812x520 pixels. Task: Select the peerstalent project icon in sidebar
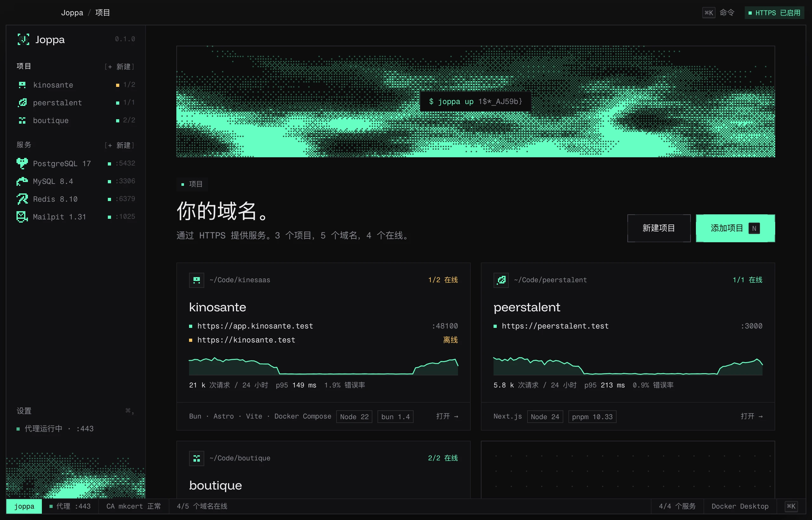coord(22,103)
